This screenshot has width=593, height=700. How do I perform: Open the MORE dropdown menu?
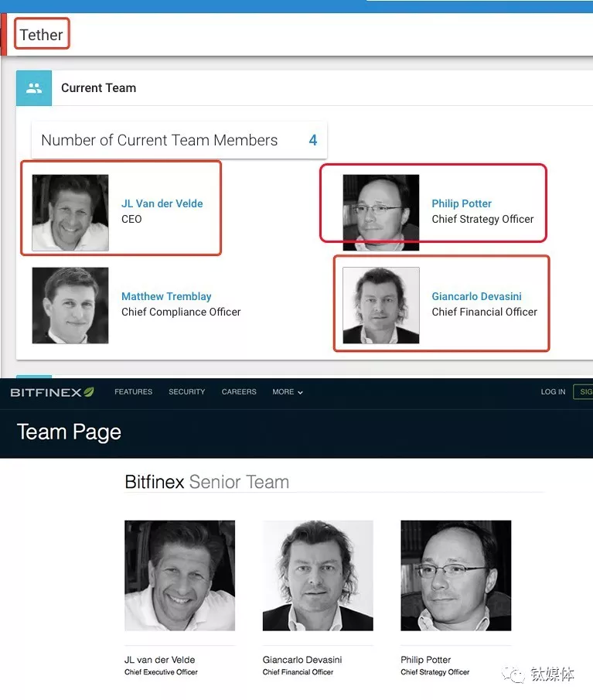[288, 392]
